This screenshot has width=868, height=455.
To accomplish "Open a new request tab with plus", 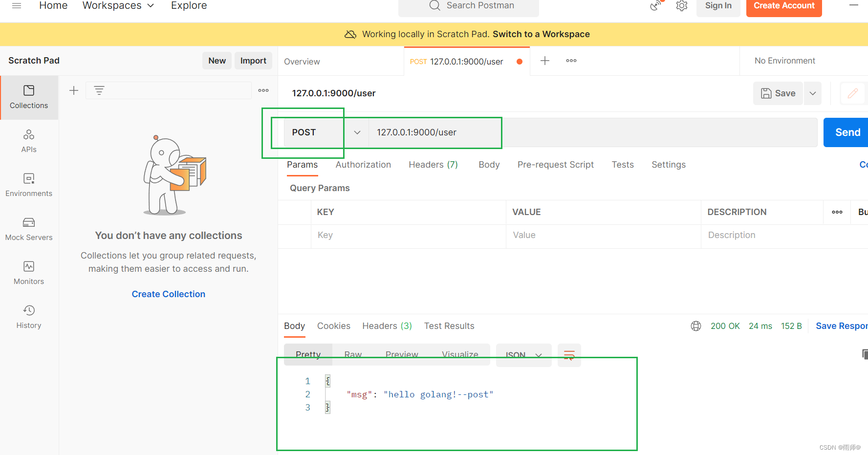I will 545,61.
